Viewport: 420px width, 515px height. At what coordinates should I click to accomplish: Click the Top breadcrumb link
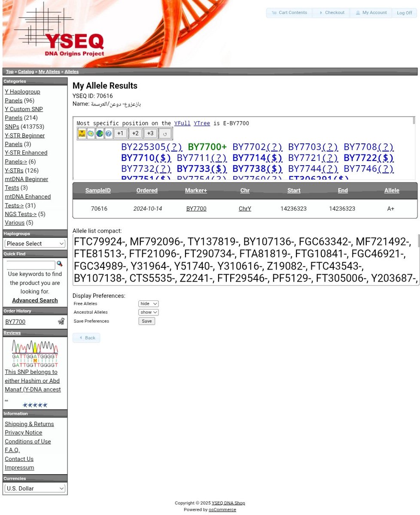coord(9,72)
